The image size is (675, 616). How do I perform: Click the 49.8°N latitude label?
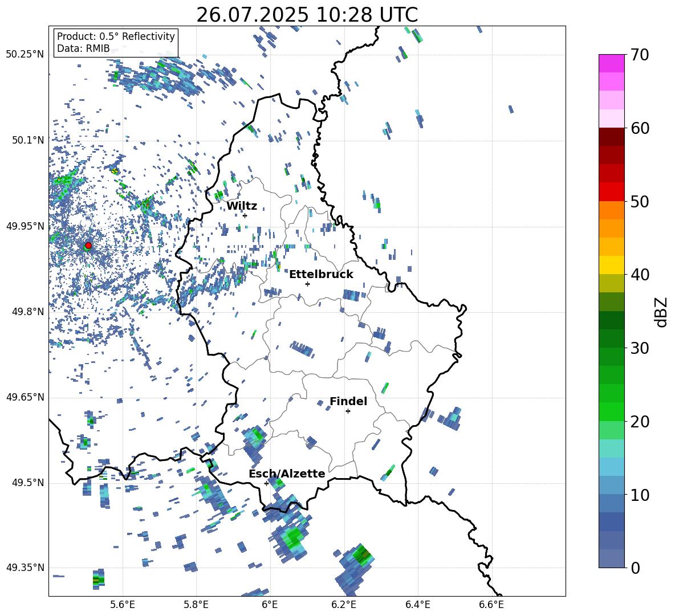pyautogui.click(x=28, y=312)
